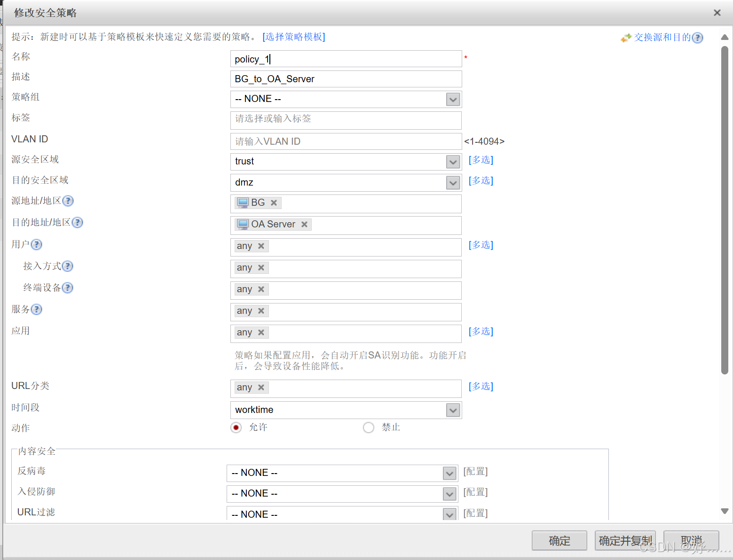Image resolution: width=733 pixels, height=560 pixels.
Task: Remove the OA Server destination tag
Action: pyautogui.click(x=304, y=225)
